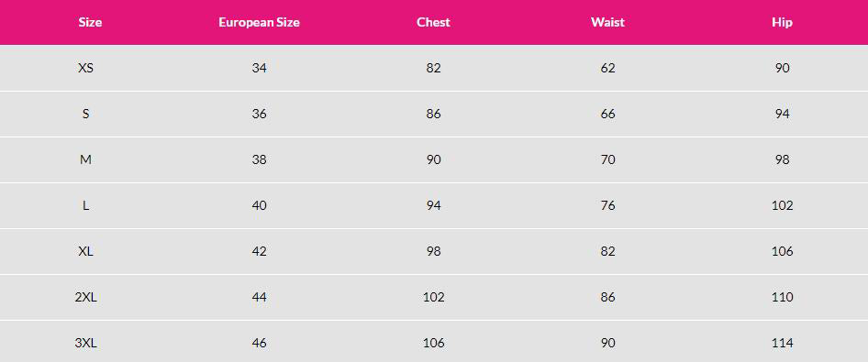Image resolution: width=868 pixels, height=362 pixels.
Task: Select the S size row label
Action: pos(86,114)
